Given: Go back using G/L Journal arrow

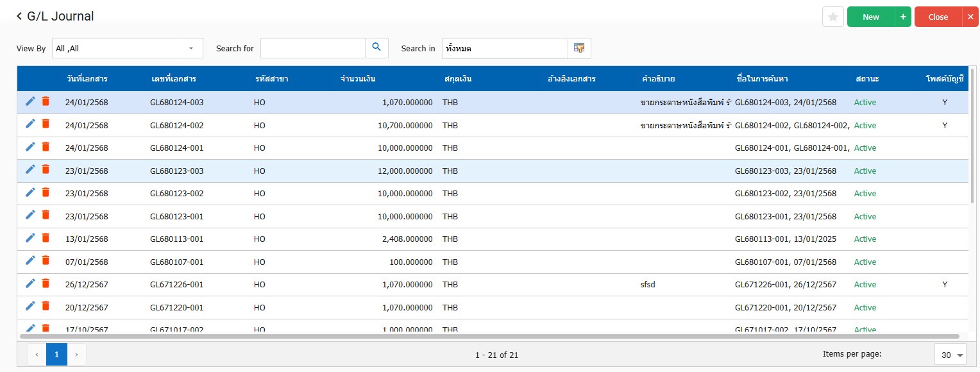Looking at the screenshot, I should 19,16.
